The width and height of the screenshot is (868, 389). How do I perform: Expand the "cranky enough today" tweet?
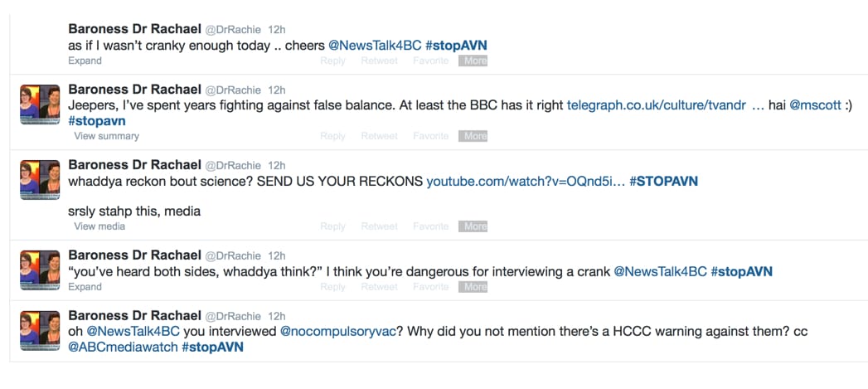pos(85,61)
